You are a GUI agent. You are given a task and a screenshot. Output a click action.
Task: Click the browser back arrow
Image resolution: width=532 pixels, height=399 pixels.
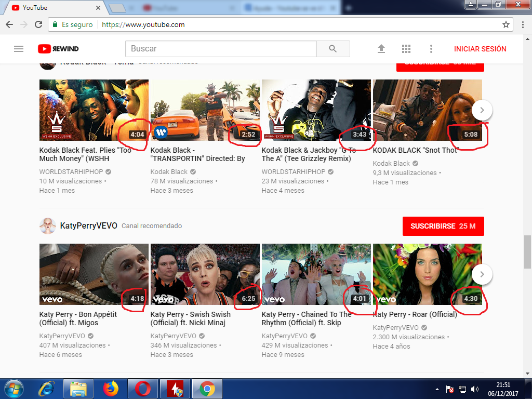tap(9, 24)
